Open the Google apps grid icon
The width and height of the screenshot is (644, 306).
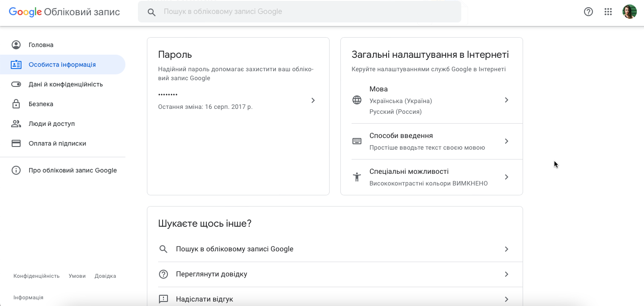(608, 12)
